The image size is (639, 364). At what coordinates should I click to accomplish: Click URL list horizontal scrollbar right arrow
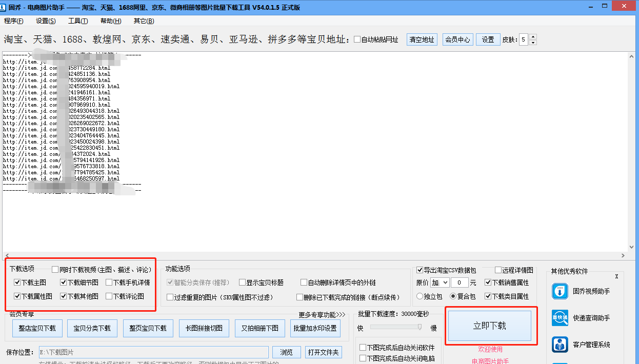pos(623,255)
